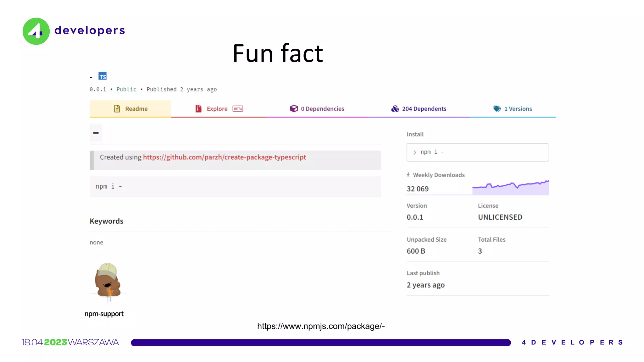Click the Dependents cubes icon
The width and height of the screenshot is (644, 362).
pyautogui.click(x=395, y=109)
